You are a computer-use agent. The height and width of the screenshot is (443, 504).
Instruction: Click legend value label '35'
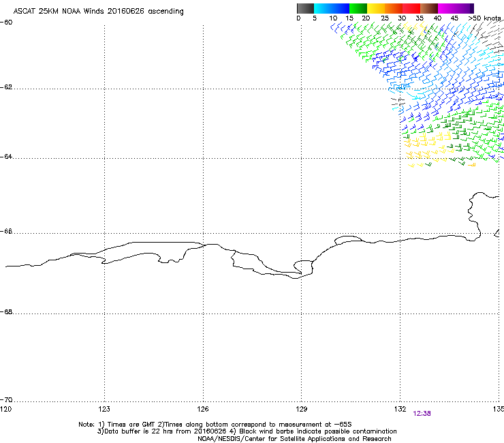pos(420,18)
